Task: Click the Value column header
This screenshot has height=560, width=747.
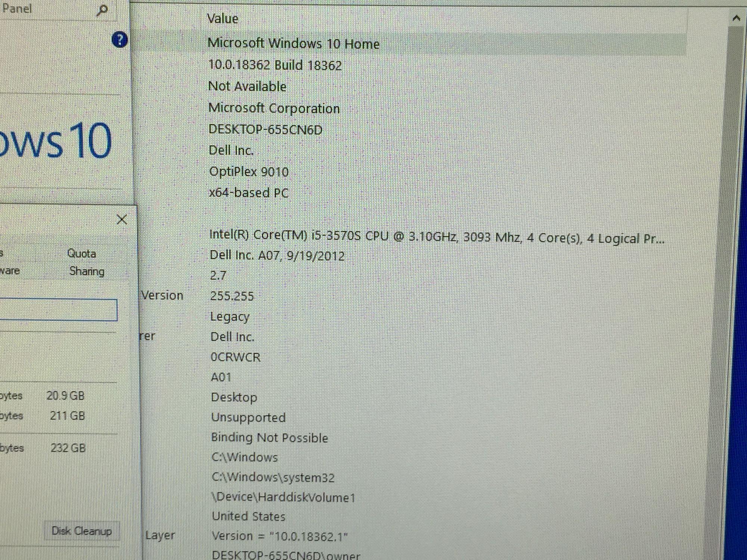Action: [x=223, y=18]
